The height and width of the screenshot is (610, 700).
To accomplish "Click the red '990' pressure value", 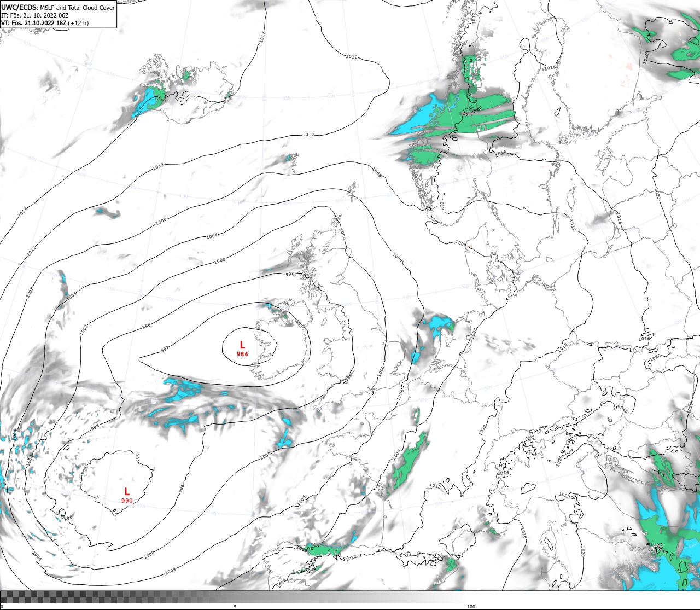I will coord(127,501).
